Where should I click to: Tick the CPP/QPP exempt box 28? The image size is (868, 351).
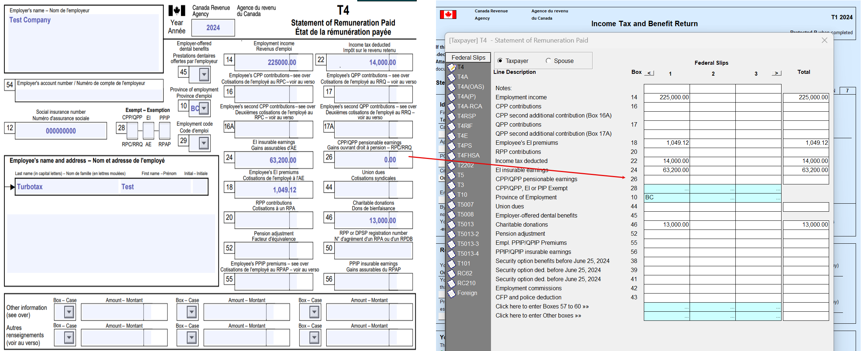click(x=132, y=130)
